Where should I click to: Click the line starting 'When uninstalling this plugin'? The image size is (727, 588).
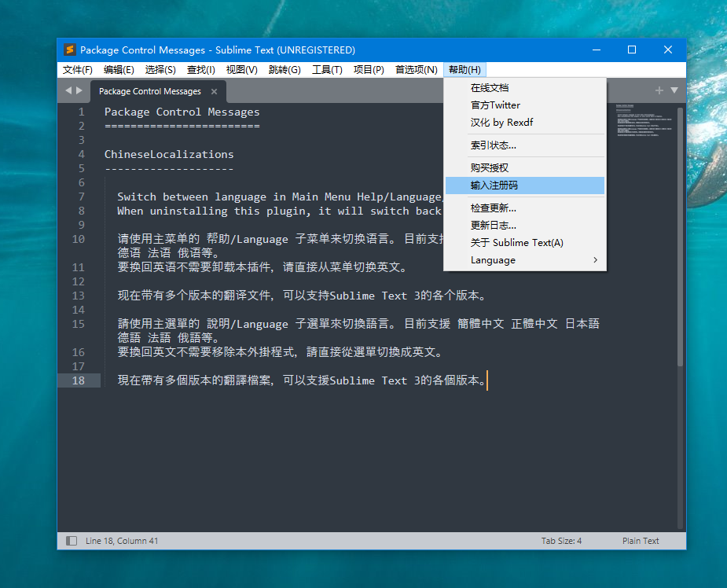point(281,211)
